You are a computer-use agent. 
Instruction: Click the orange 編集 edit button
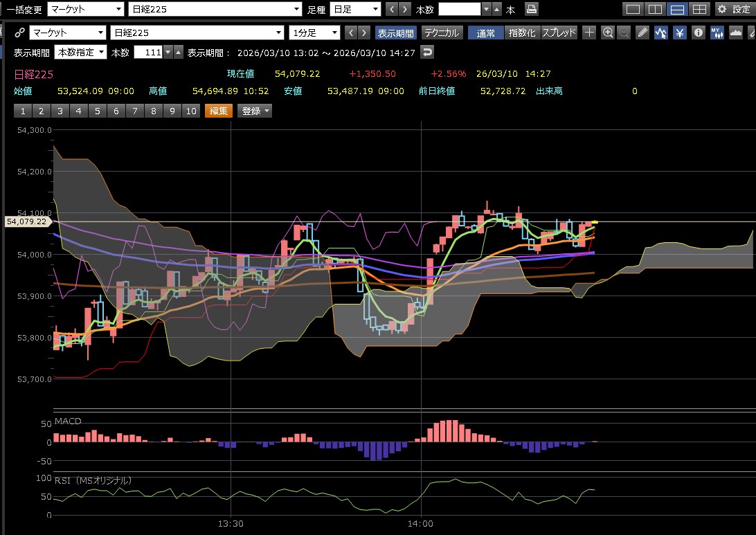click(219, 111)
